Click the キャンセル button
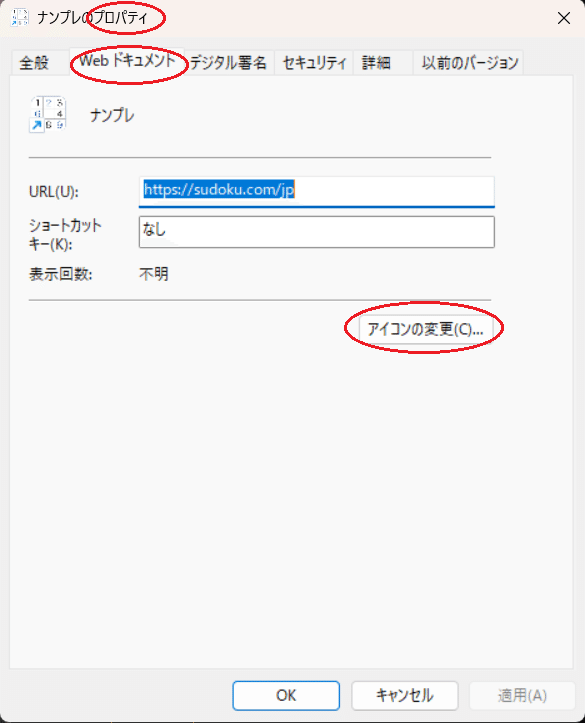This screenshot has height=723, width=585. (405, 695)
